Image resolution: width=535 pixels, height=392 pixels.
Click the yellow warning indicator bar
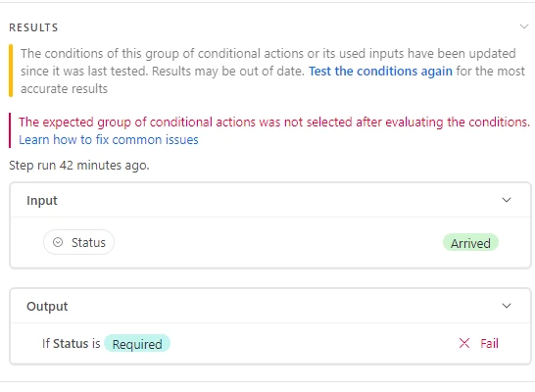(11, 71)
